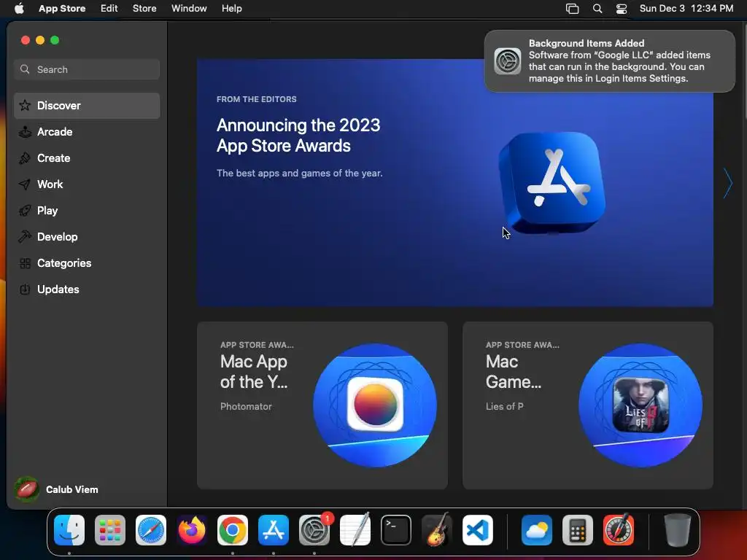Click the Create paintbrush icon
747x560 pixels.
(x=25, y=158)
